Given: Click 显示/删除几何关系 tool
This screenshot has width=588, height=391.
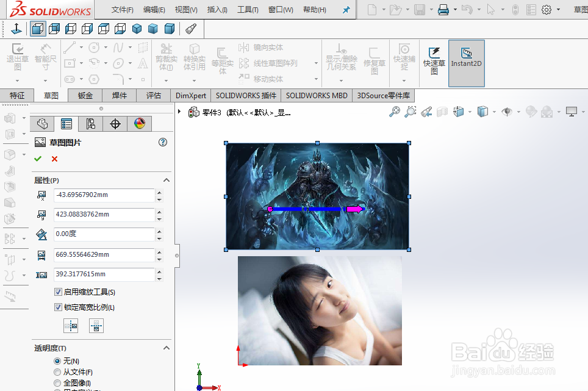Looking at the screenshot, I should tap(341, 57).
